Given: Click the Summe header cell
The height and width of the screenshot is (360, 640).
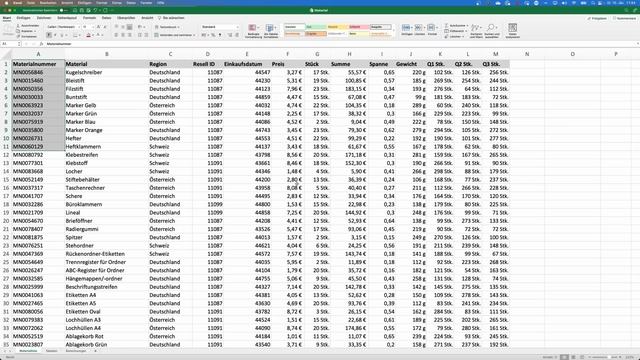Looking at the screenshot, I should tap(349, 64).
